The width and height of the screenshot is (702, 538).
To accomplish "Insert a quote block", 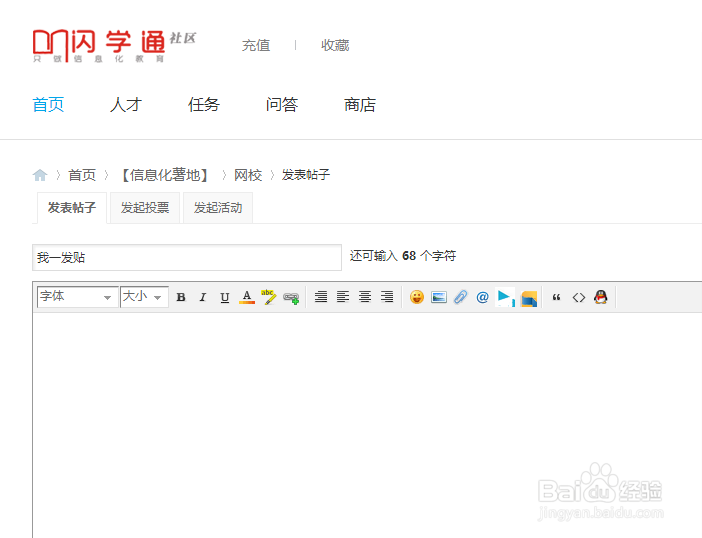I will (556, 297).
